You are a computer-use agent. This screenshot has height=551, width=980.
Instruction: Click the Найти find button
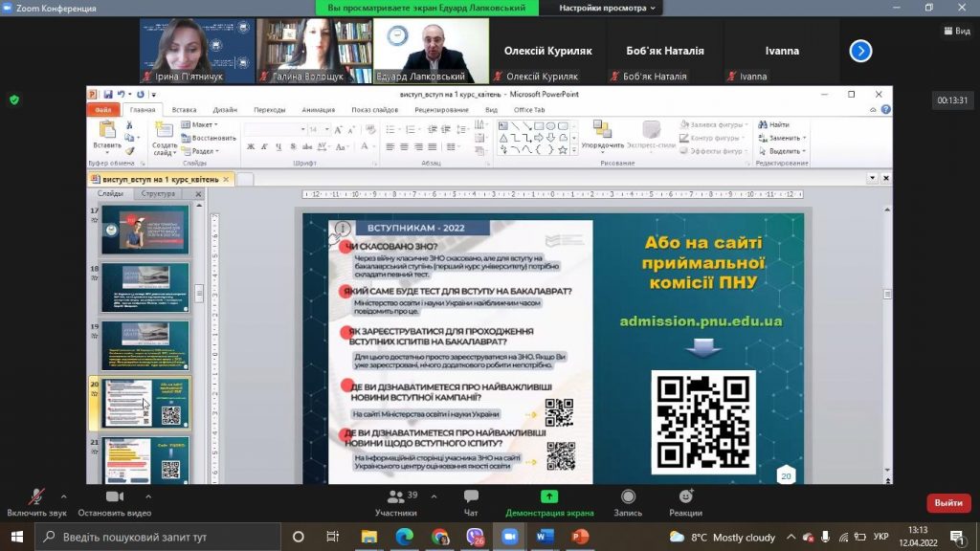pos(773,125)
